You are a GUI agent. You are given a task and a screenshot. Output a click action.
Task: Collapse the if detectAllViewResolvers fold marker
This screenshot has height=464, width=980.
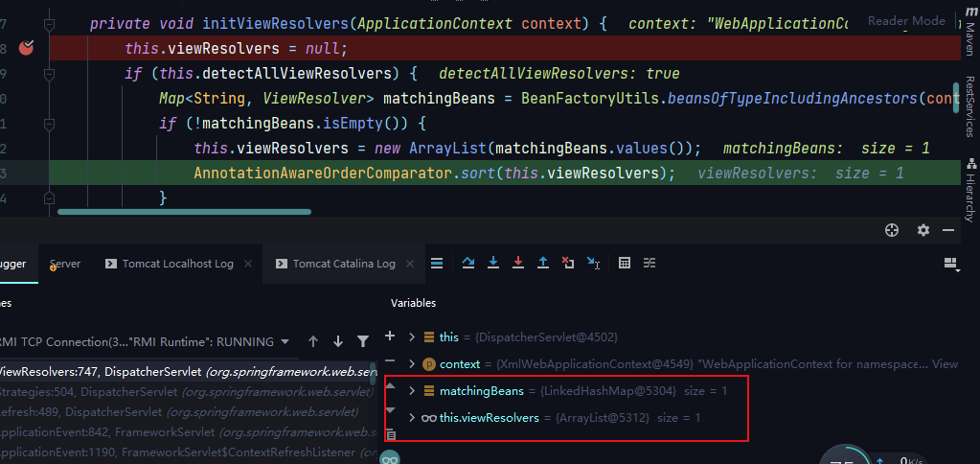click(49, 74)
